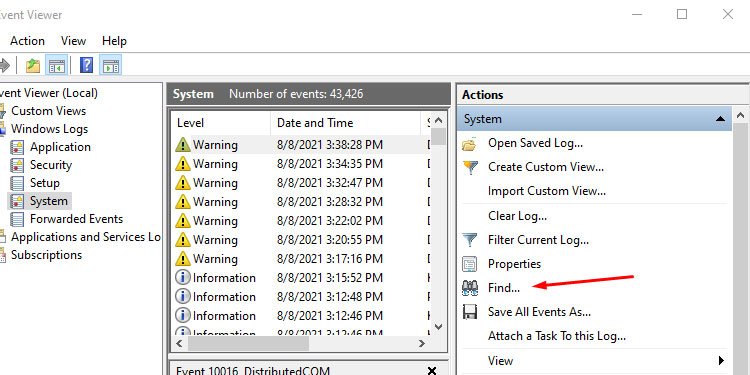Screen dimensions: 750x375
Task: Close the Event 10016 preview pane
Action: tap(432, 371)
